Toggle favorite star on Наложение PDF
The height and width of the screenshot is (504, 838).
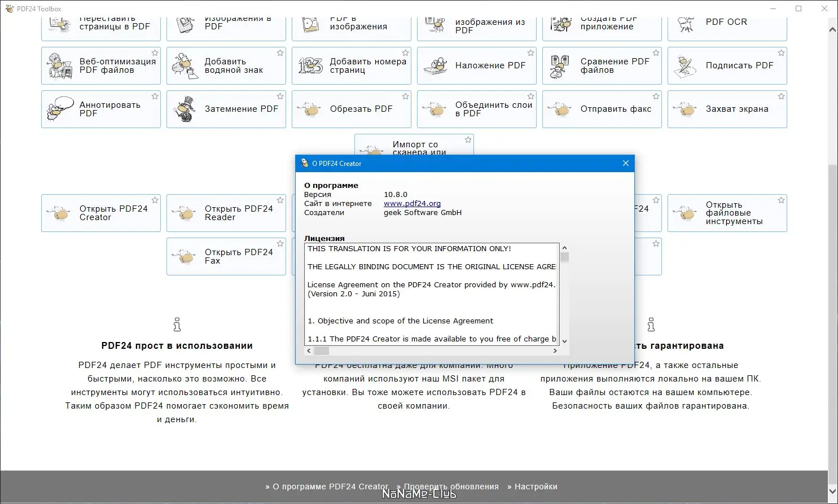[530, 53]
